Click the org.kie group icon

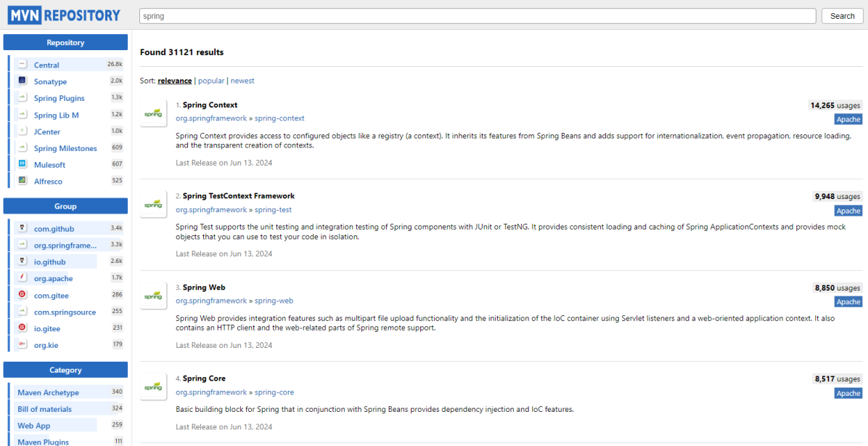(x=22, y=345)
